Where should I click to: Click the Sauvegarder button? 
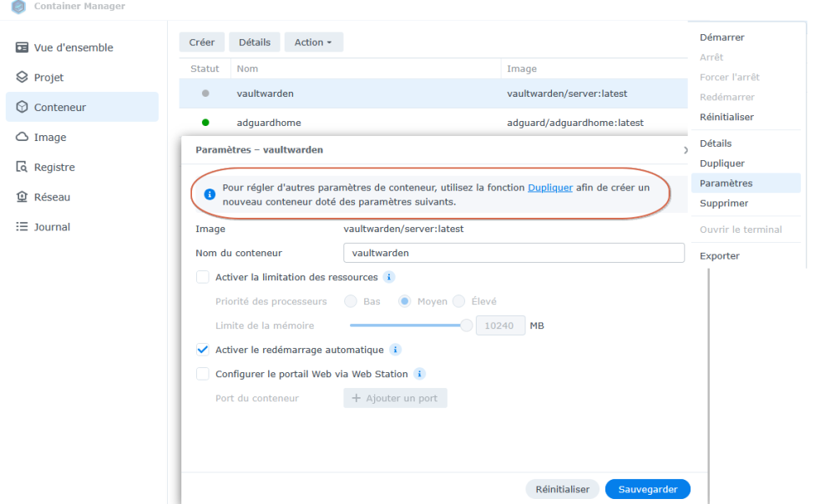[648, 489]
